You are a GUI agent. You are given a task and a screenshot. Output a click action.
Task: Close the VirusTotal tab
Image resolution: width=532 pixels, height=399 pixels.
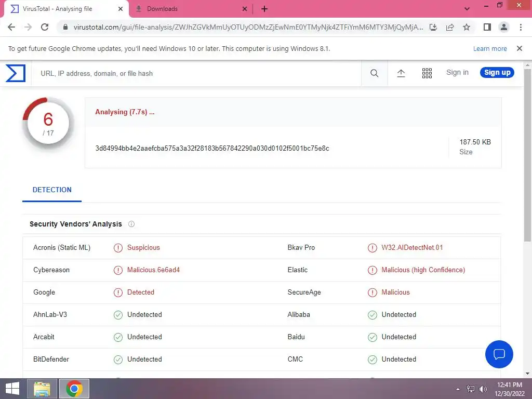coord(121,9)
